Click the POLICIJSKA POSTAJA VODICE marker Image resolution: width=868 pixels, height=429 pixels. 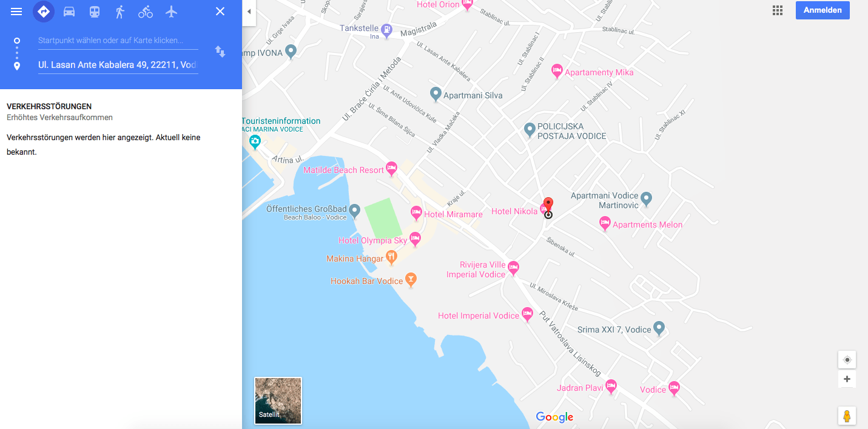point(530,129)
